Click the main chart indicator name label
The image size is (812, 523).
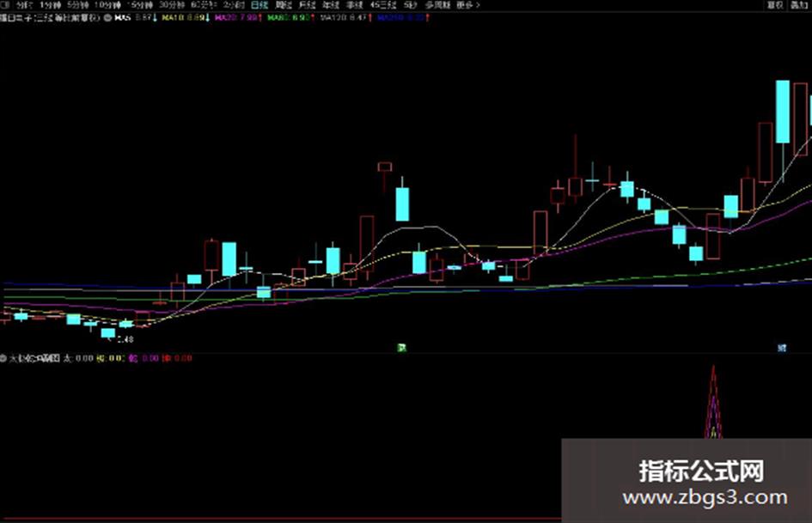50,18
